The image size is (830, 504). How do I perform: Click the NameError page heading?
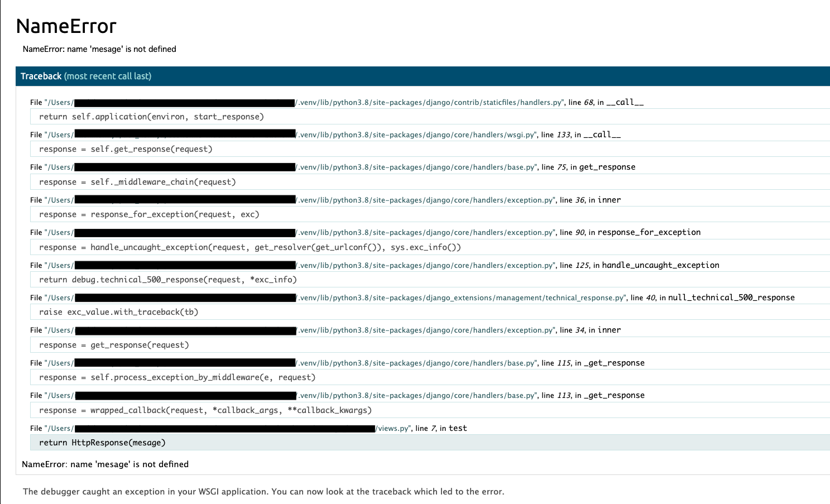coord(66,26)
